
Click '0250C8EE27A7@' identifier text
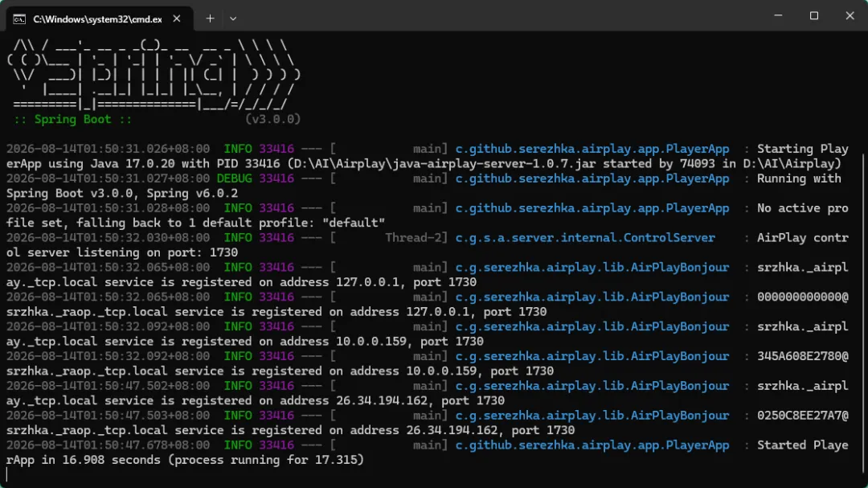pyautogui.click(x=803, y=416)
